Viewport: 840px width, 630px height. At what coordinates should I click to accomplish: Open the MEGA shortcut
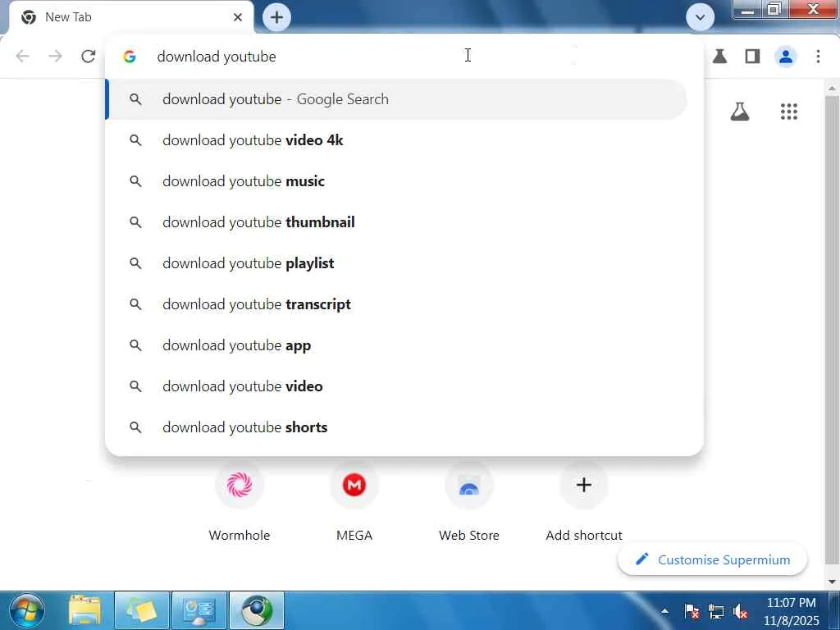pyautogui.click(x=354, y=503)
